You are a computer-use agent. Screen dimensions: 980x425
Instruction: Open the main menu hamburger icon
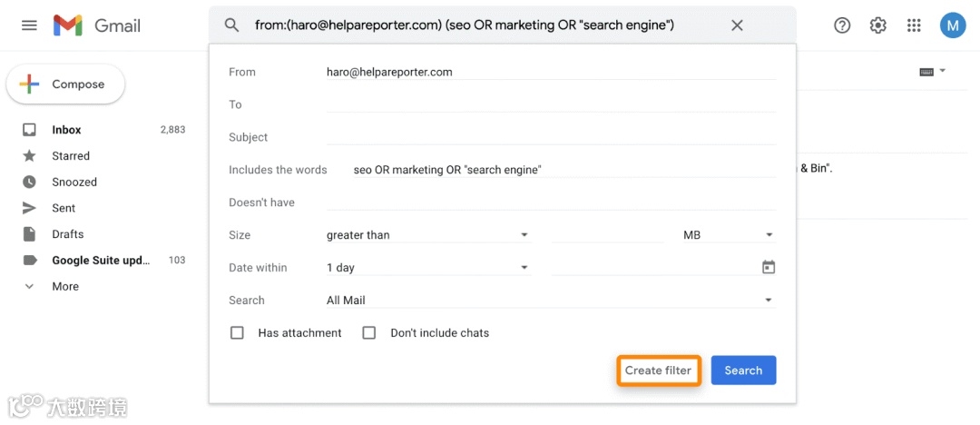(x=29, y=25)
